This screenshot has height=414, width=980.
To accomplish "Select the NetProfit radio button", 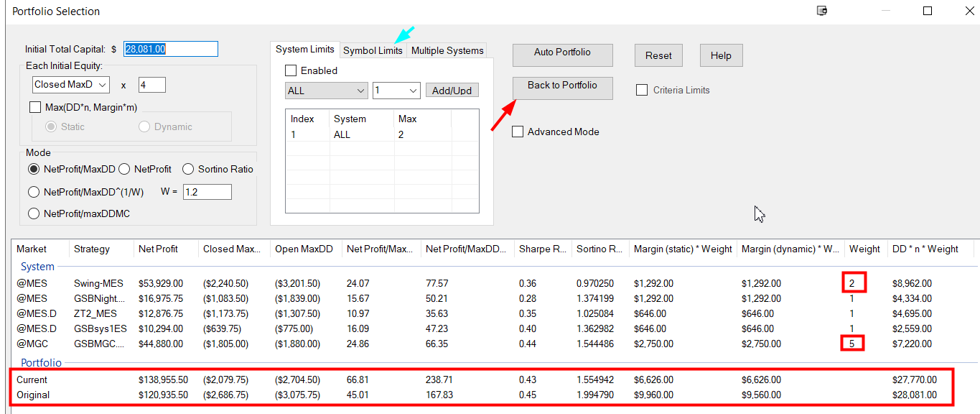I will (x=123, y=169).
